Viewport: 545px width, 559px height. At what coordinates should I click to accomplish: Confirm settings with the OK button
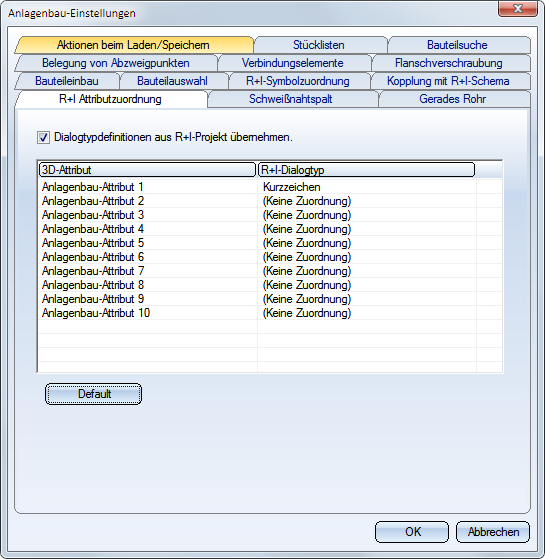coord(412,532)
